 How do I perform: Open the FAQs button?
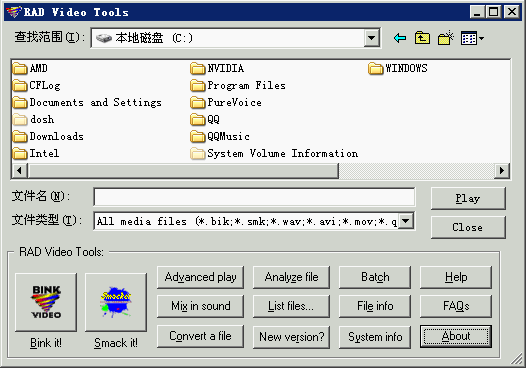pos(456,306)
